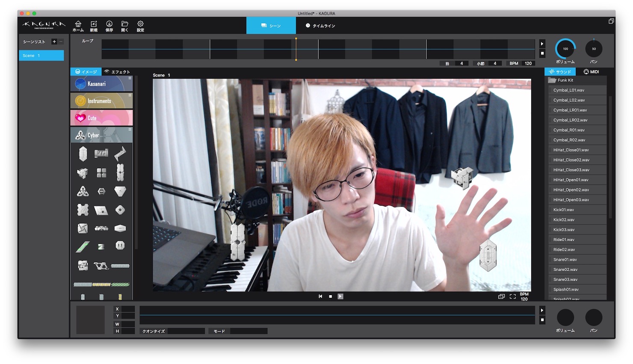Screen dimensions: 633x364
Task: Select the yellow striped bar icon
Action: [101, 284]
